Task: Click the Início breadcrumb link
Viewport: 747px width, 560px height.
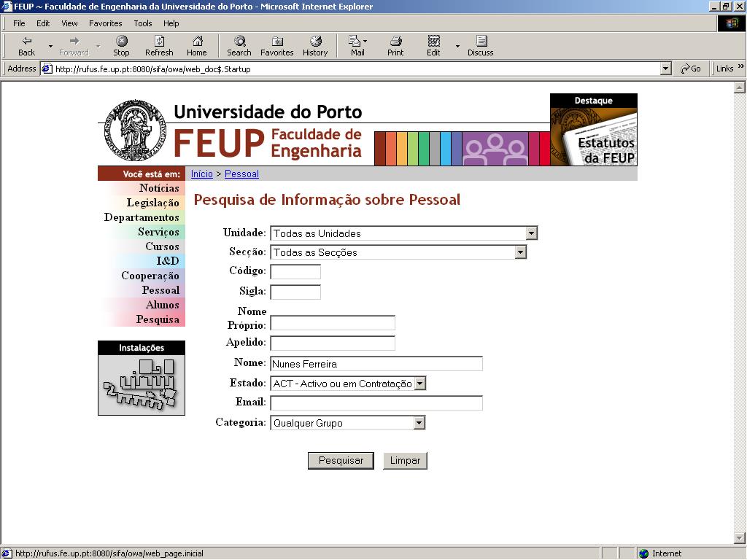Action: [x=202, y=174]
